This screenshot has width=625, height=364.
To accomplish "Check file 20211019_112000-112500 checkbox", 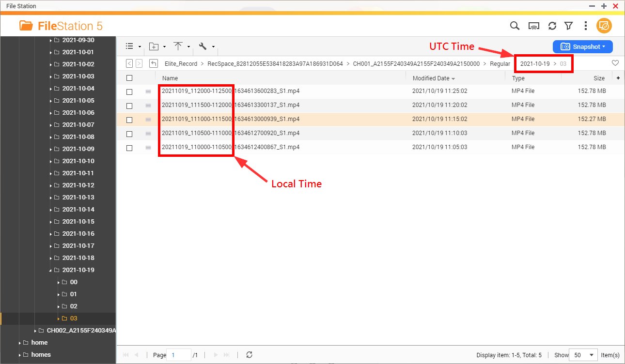I will [129, 91].
